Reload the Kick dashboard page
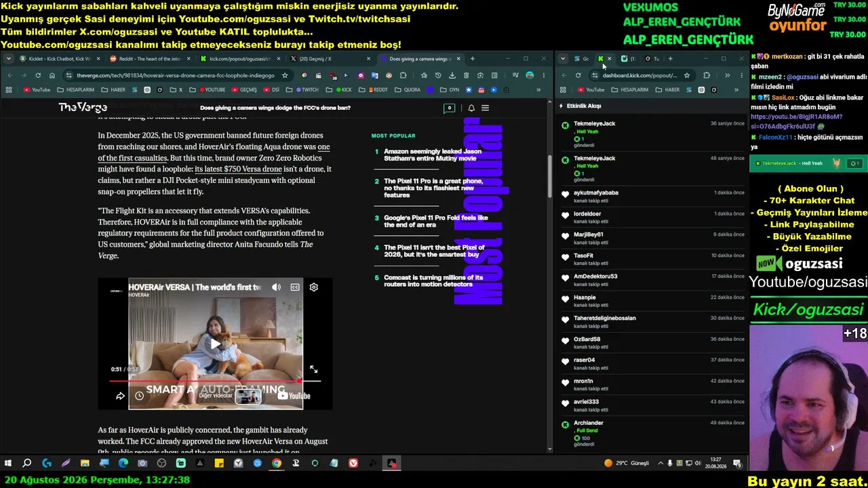The image size is (868, 488). pos(578,75)
